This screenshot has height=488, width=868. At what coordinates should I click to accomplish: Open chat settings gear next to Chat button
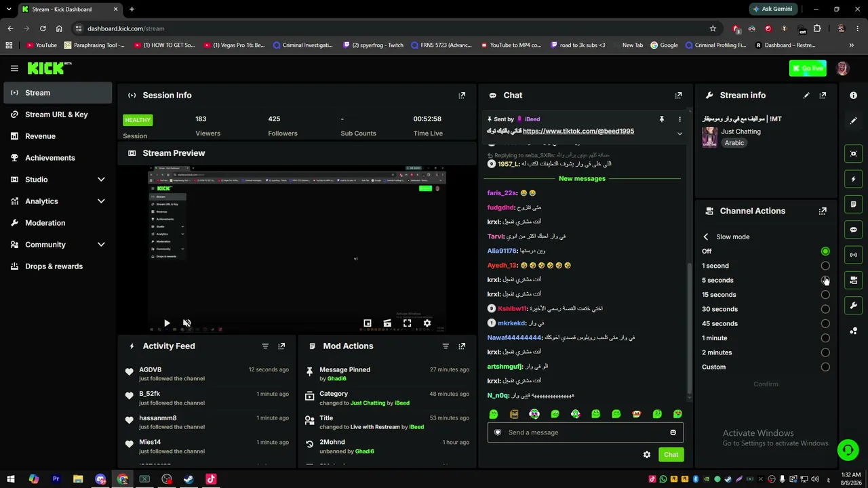(647, 454)
